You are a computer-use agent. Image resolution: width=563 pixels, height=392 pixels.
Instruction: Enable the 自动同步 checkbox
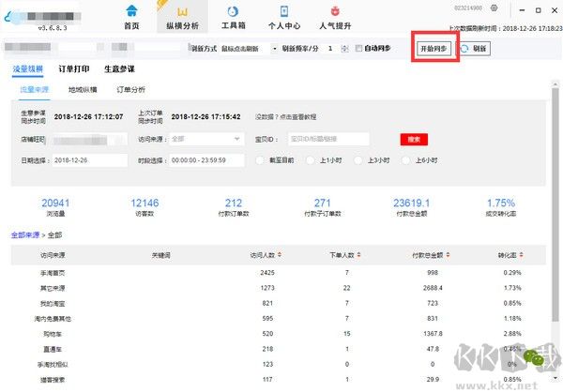click(358, 48)
